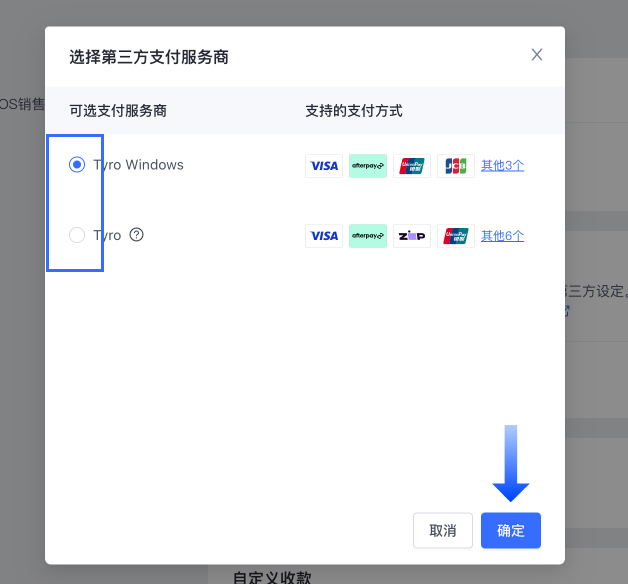Select the Tyro radio button
Screen dimensions: 628x584
(77, 235)
